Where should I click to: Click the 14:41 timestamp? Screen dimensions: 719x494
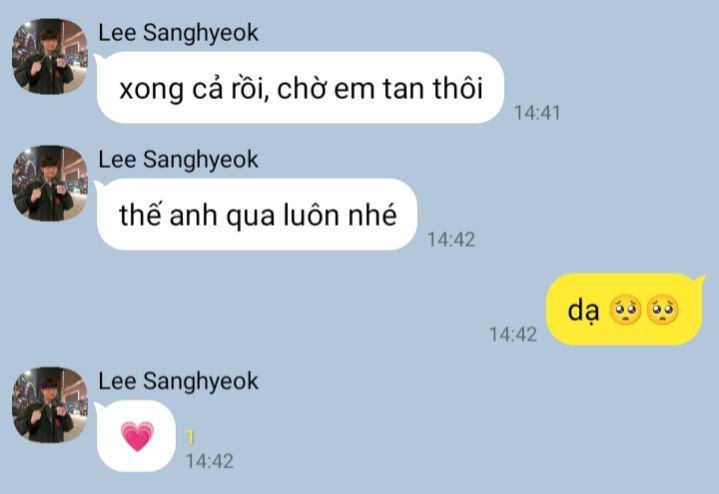click(x=537, y=113)
